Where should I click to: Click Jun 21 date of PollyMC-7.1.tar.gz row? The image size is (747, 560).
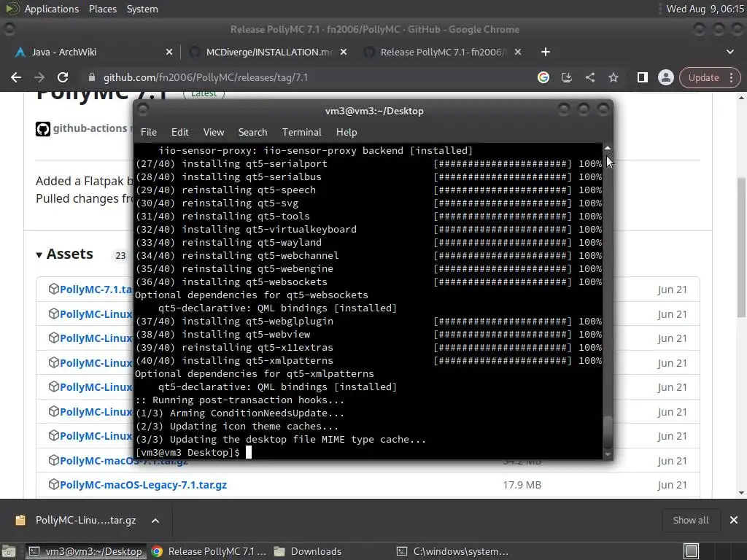[x=672, y=289]
